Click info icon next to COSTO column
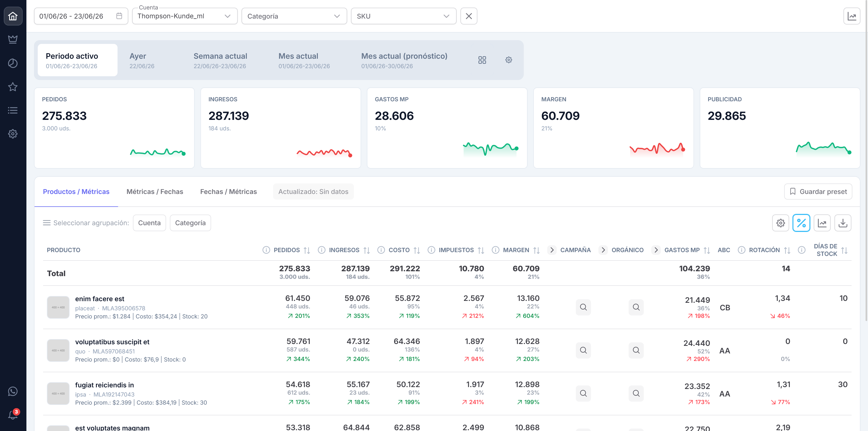 [x=381, y=250]
